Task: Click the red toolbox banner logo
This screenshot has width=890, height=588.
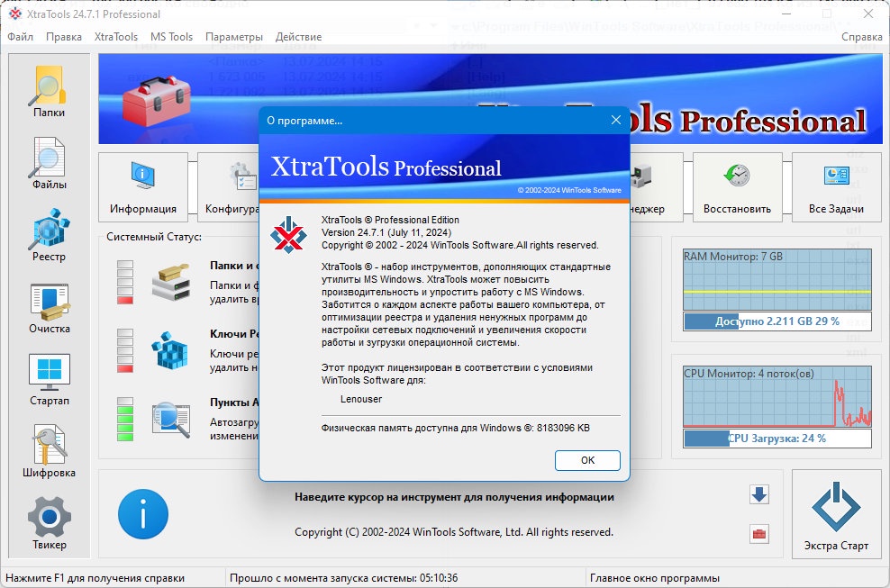Action: (156, 101)
